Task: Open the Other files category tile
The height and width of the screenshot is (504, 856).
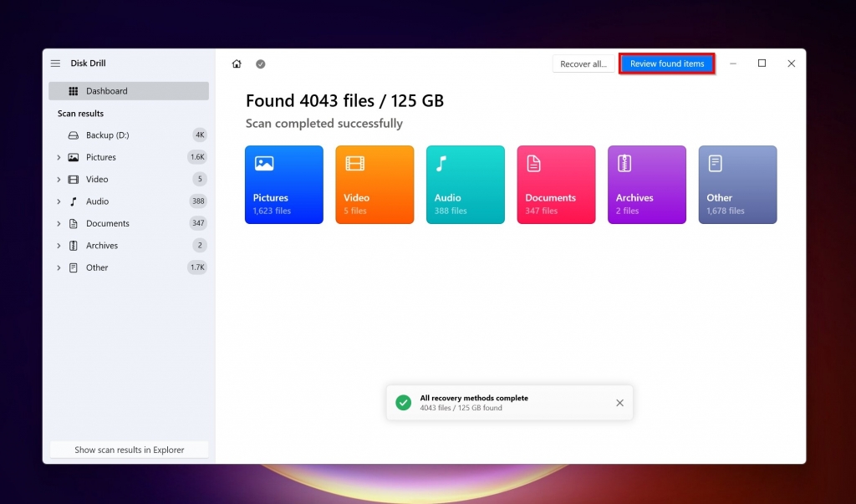Action: (x=737, y=185)
